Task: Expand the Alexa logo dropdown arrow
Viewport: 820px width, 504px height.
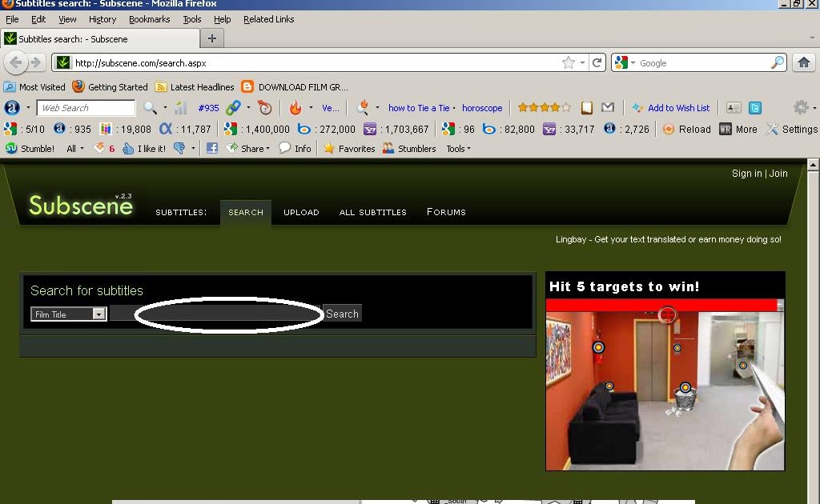Action: [x=28, y=107]
